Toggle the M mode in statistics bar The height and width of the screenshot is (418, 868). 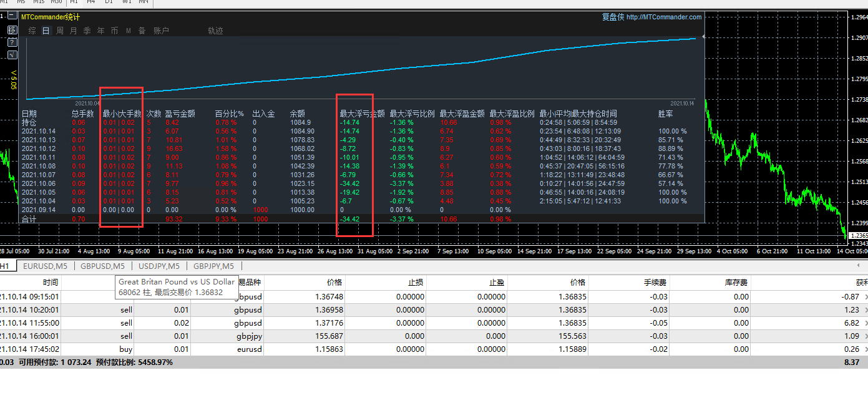point(129,30)
